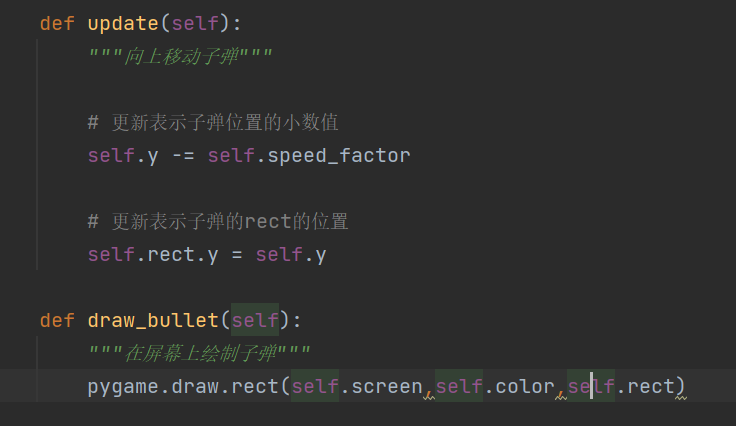Click highlighted self parameter in draw_bullet

tap(255, 320)
